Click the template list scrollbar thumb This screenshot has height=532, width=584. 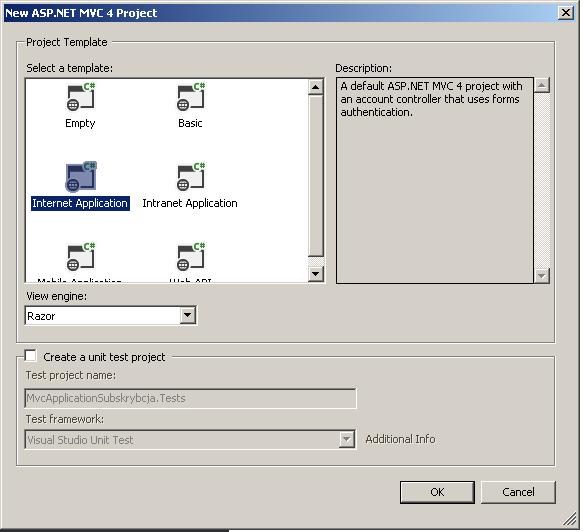point(316,176)
